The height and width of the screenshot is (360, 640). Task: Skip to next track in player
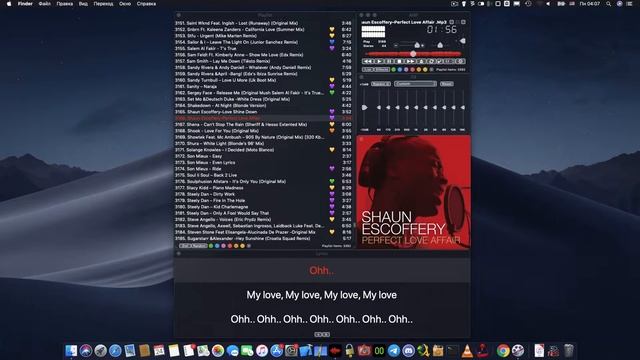point(410,61)
